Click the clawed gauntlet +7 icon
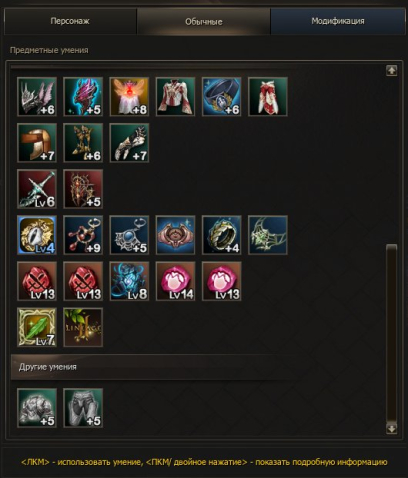Screen dimensions: 408x478 tap(129, 143)
